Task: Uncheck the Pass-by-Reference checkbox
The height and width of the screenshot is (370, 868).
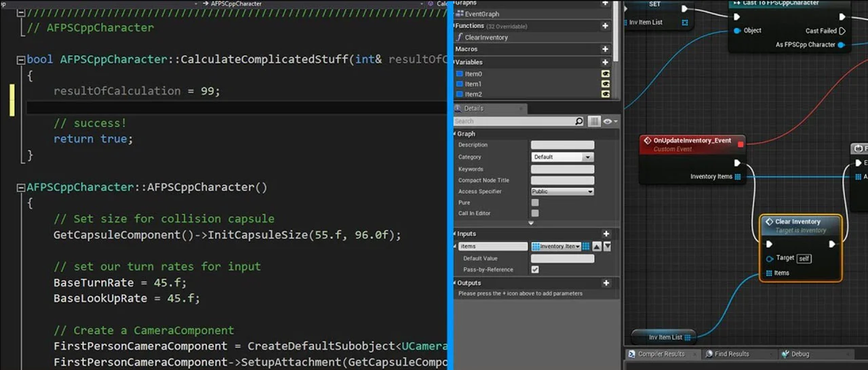Action: point(535,270)
